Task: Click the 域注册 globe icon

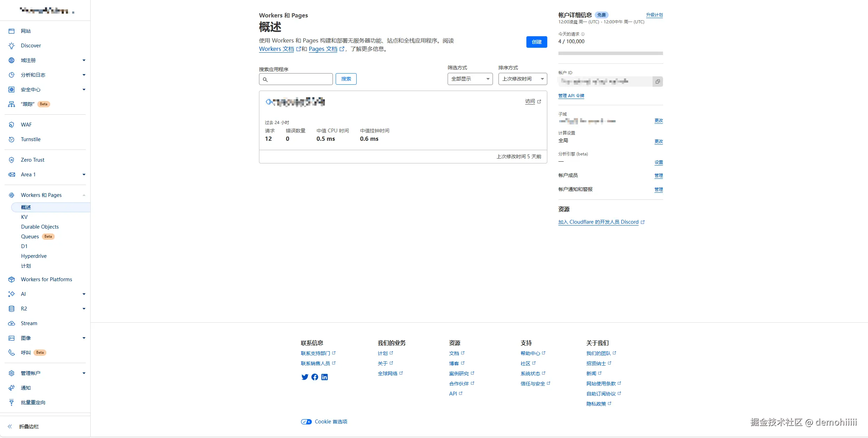Action: click(12, 60)
